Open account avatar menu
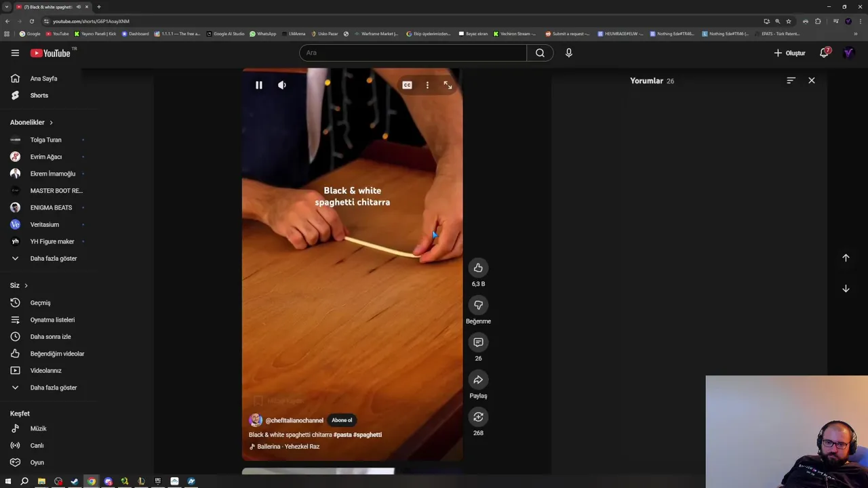 coord(848,53)
